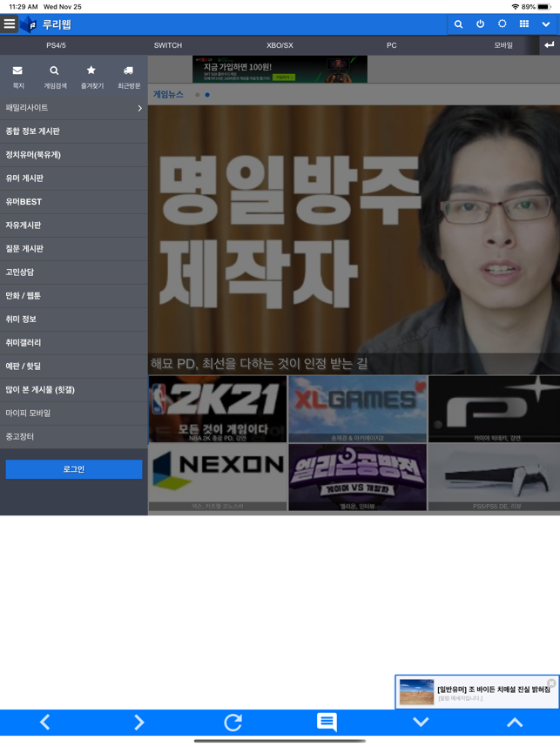Tap the search magnifier in top bar

[458, 24]
